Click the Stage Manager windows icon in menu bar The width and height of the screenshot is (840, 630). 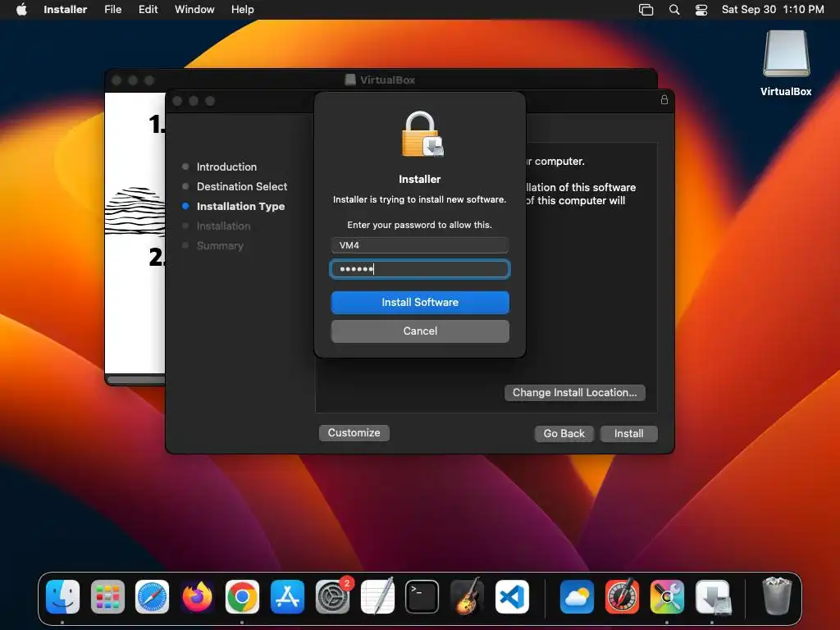click(x=646, y=9)
